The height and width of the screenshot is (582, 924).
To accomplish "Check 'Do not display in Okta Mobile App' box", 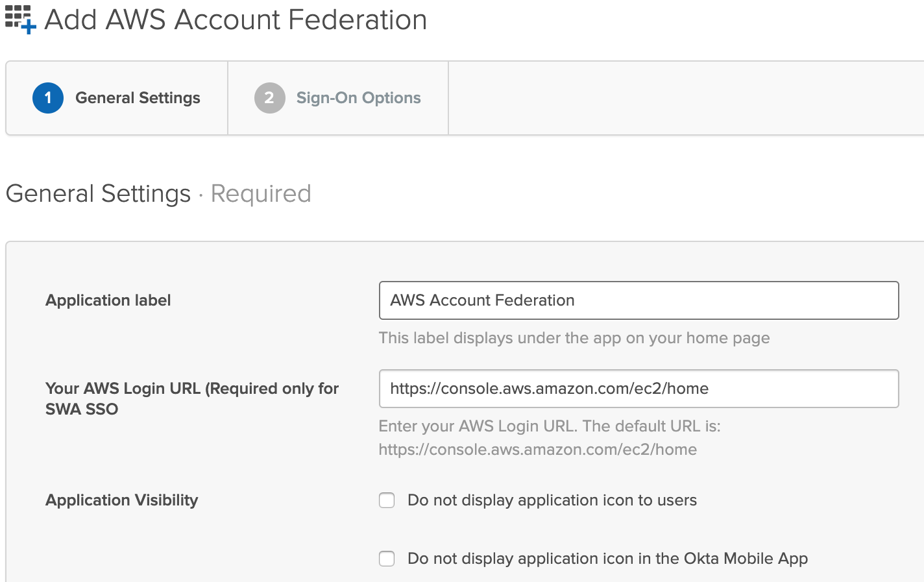I will click(x=387, y=559).
